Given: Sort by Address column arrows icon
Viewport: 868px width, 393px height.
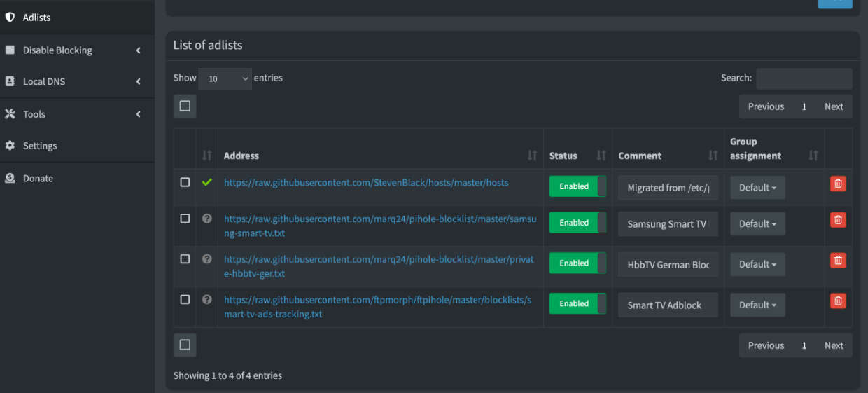Looking at the screenshot, I should point(532,156).
